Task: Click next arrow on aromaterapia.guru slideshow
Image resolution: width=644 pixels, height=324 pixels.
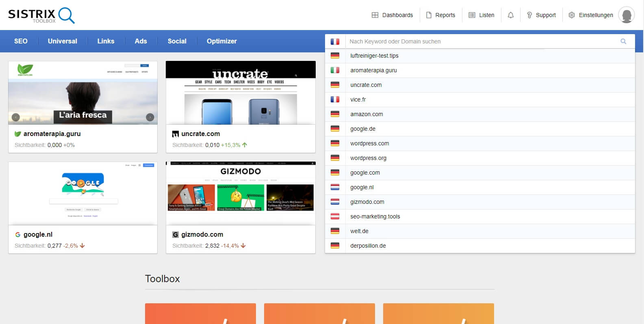Action: (x=150, y=117)
